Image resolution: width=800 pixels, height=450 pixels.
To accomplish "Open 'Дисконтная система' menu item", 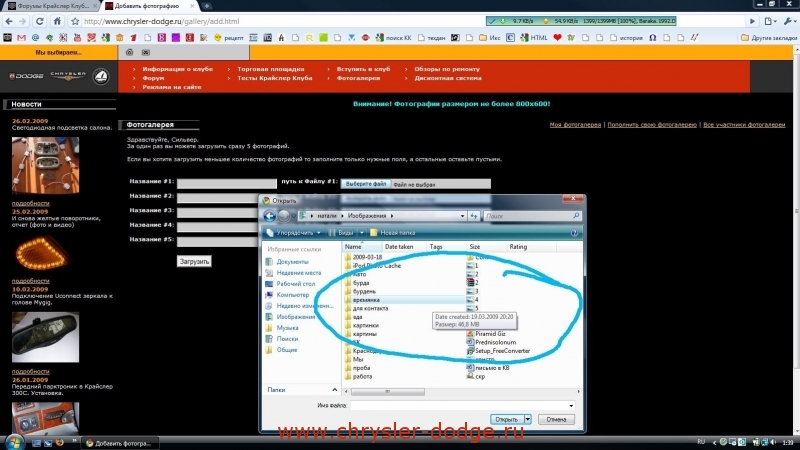I will click(448, 78).
